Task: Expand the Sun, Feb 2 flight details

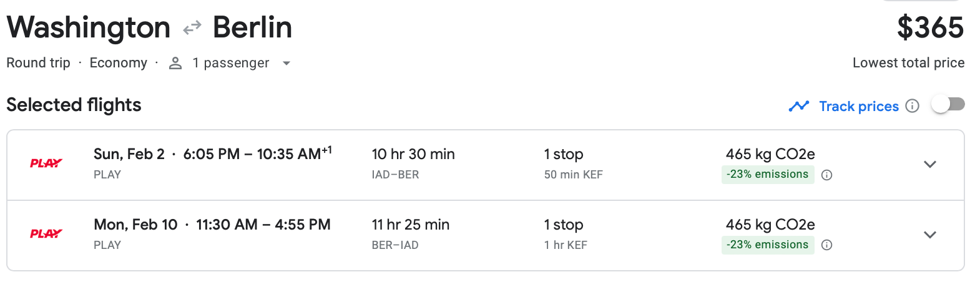Action: click(x=929, y=164)
